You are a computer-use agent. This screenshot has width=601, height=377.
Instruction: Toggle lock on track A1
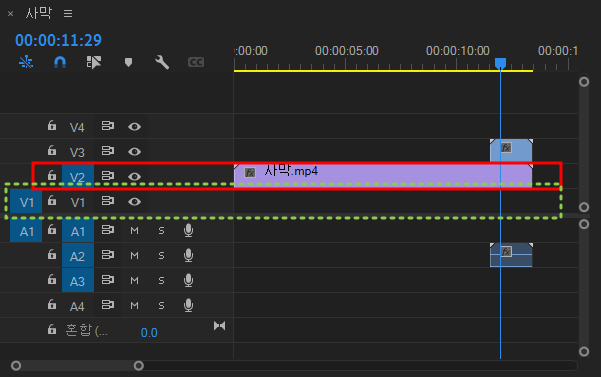pos(52,229)
